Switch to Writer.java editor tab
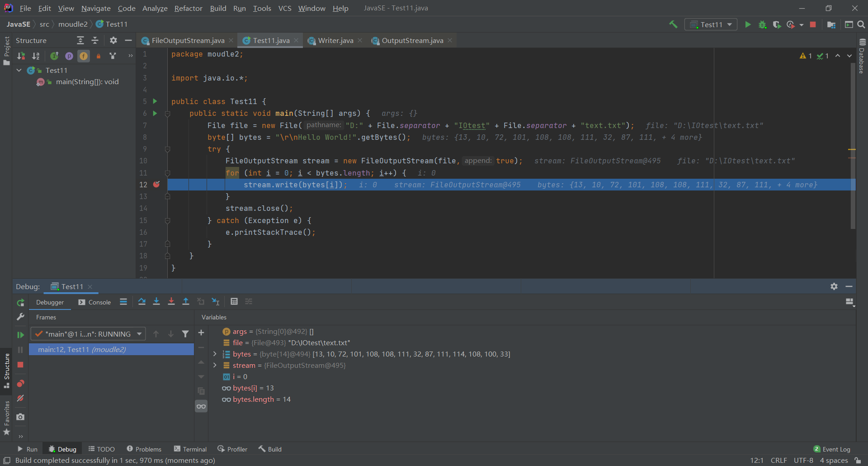 click(x=335, y=40)
